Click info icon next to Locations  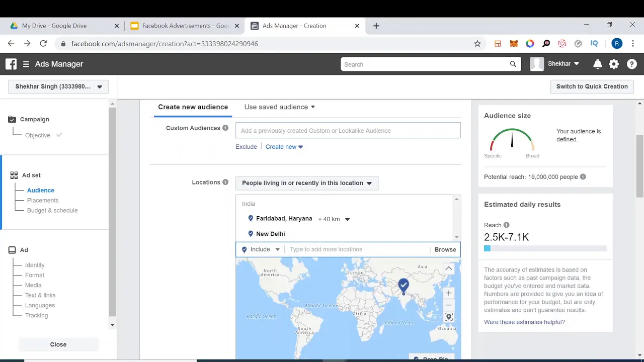point(225,182)
